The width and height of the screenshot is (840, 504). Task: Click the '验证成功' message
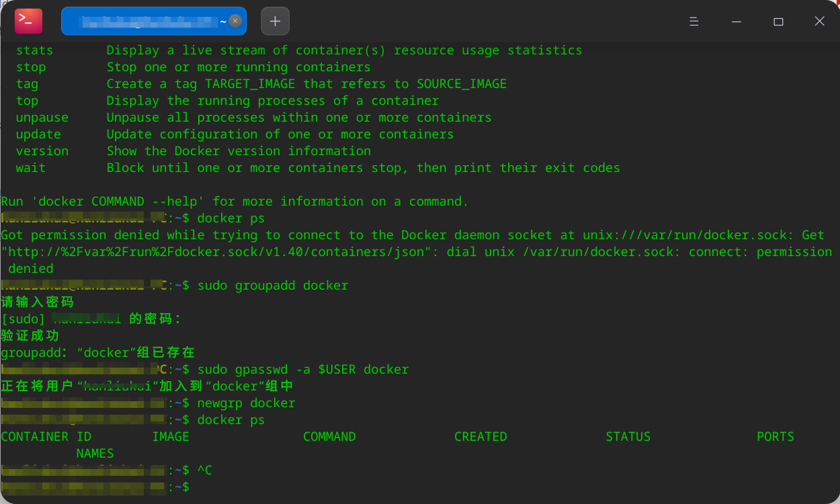point(30,336)
